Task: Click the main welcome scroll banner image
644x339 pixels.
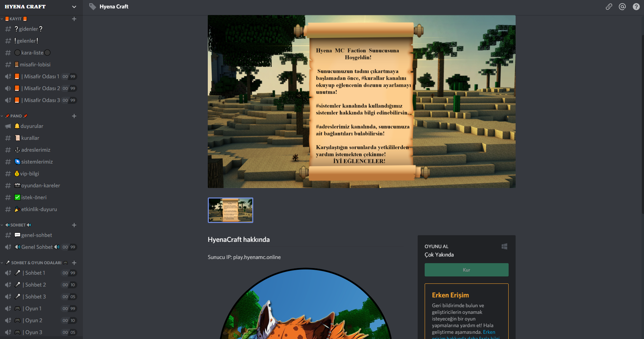Action: pos(362,101)
